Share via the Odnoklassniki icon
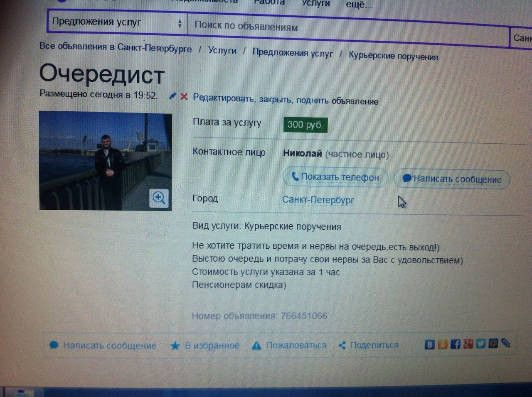Image resolution: width=532 pixels, height=397 pixels. 443,344
